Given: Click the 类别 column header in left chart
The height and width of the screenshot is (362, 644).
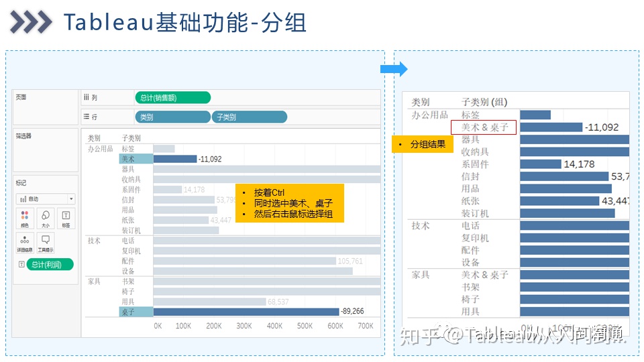Looking at the screenshot, I should click(94, 138).
